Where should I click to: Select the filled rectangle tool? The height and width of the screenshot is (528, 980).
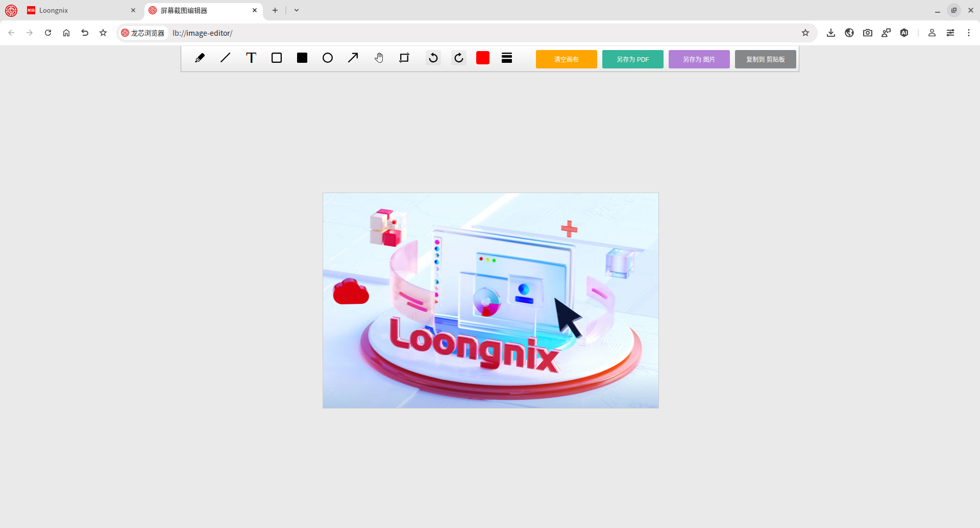[x=302, y=58]
